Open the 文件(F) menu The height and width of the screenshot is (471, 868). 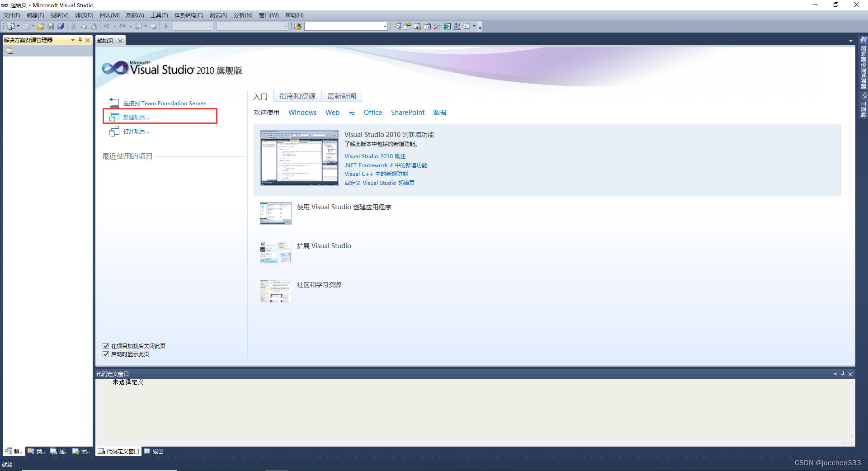(x=12, y=15)
